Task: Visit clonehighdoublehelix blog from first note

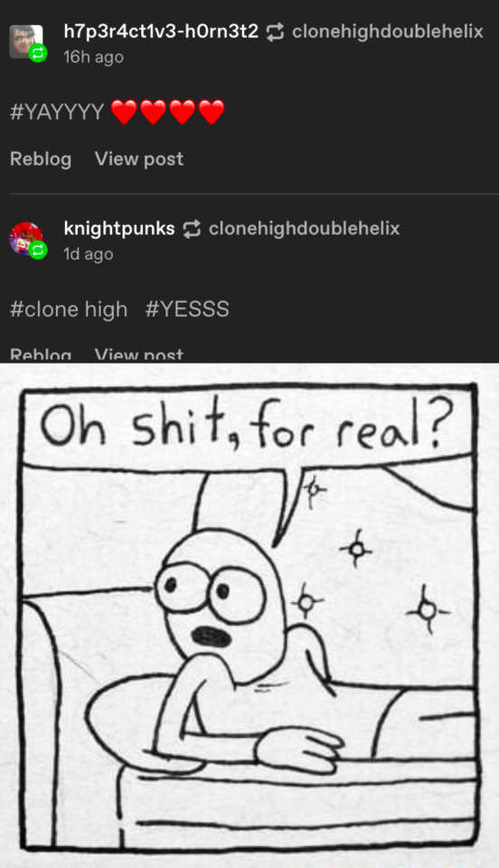Action: [387, 32]
